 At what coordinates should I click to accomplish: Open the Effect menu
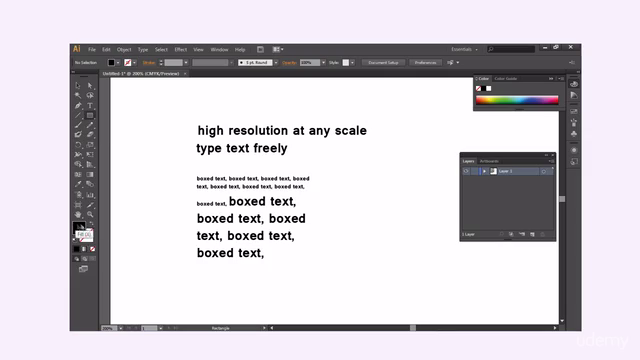[180, 49]
